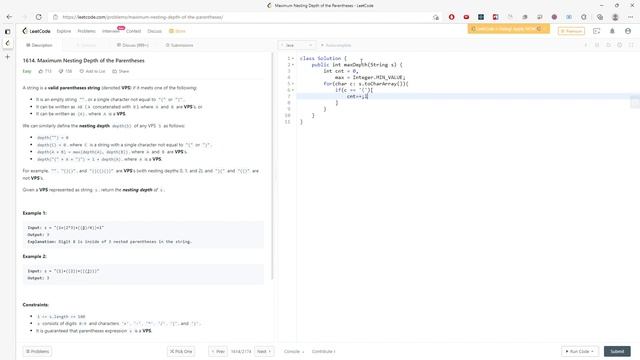Screen dimensions: 640x360
Task: Click the Easy difficulty label
Action: click(27, 71)
